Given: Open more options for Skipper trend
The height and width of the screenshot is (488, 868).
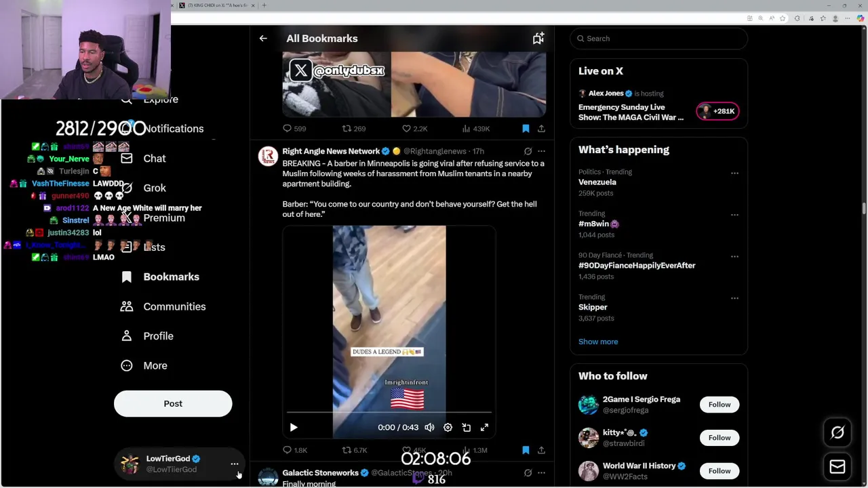Looking at the screenshot, I should (x=734, y=298).
